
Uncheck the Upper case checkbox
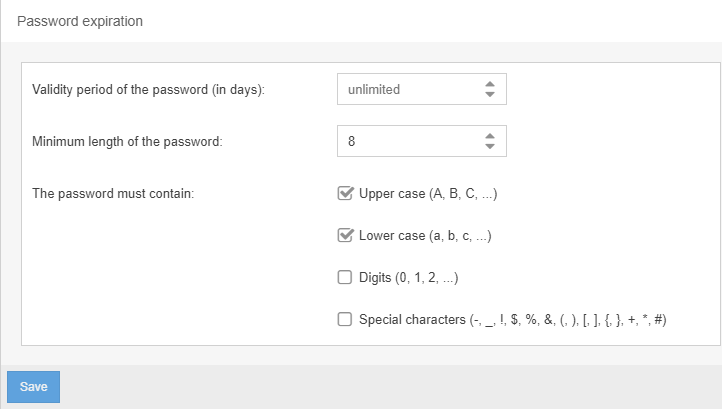(x=346, y=194)
